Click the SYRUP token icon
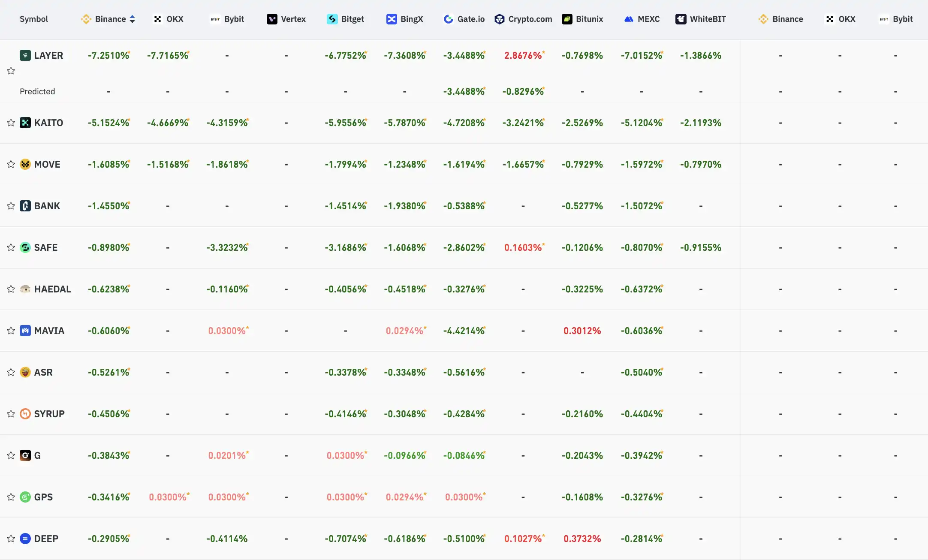928x560 pixels. pyautogui.click(x=25, y=414)
